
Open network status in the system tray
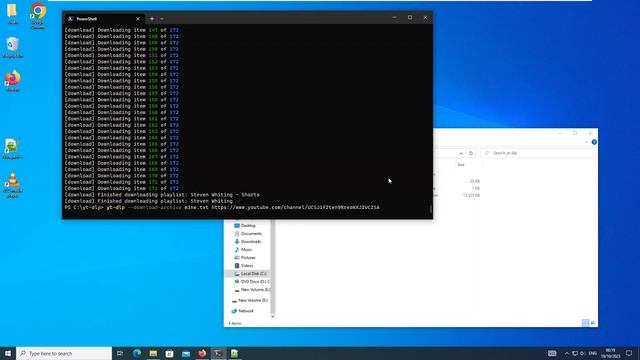[575, 353]
